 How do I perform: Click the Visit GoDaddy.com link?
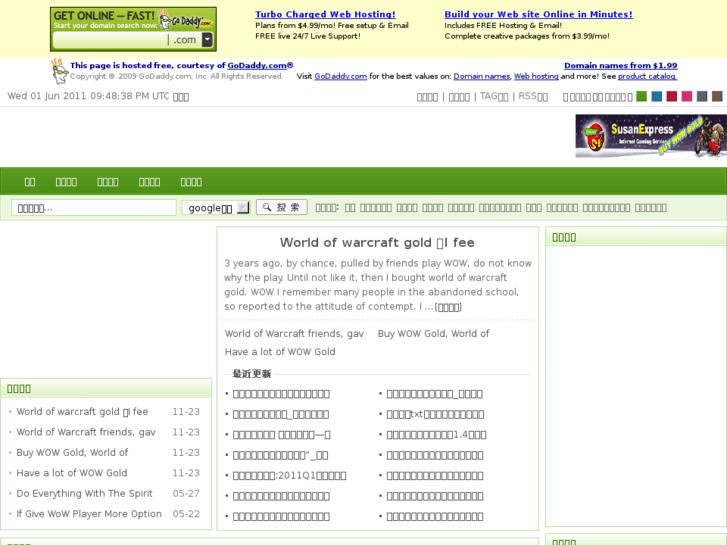[x=340, y=76]
